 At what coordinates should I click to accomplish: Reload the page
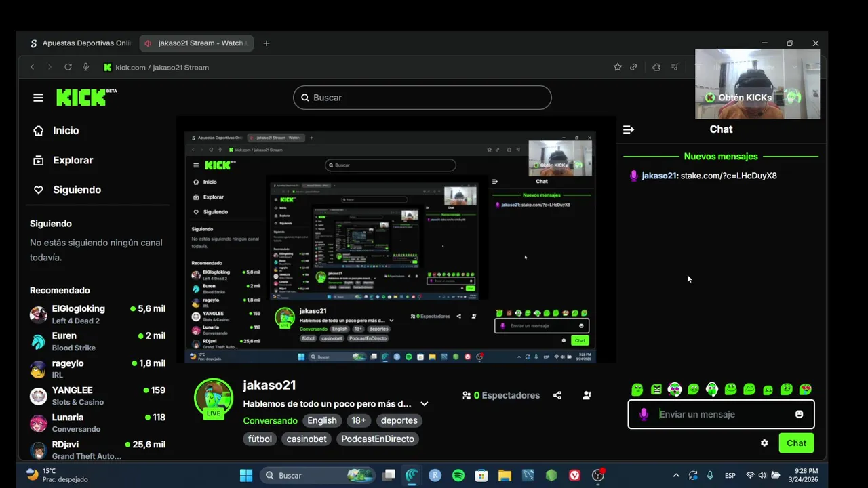pos(68,67)
